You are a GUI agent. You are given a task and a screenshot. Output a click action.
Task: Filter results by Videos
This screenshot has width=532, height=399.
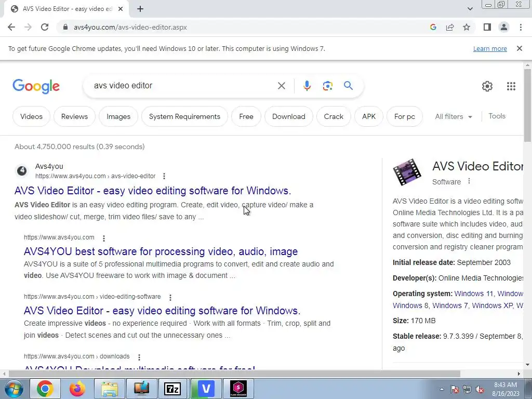pos(31,116)
